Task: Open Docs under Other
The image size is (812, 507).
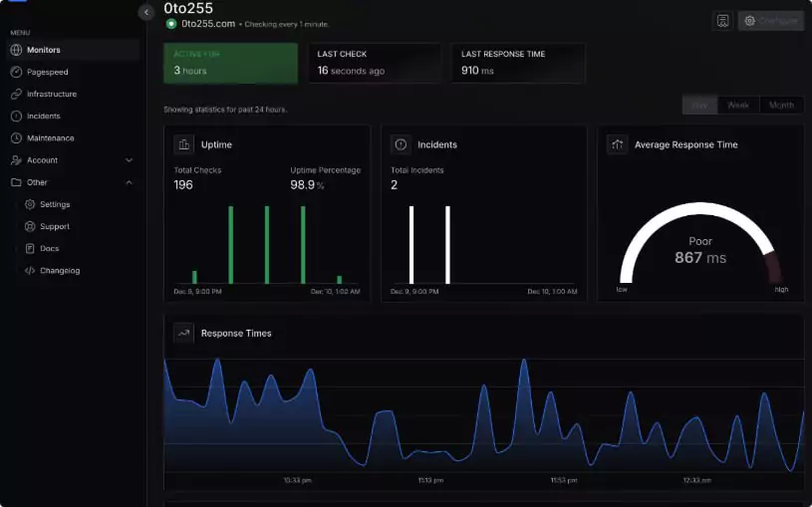Action: (x=49, y=249)
